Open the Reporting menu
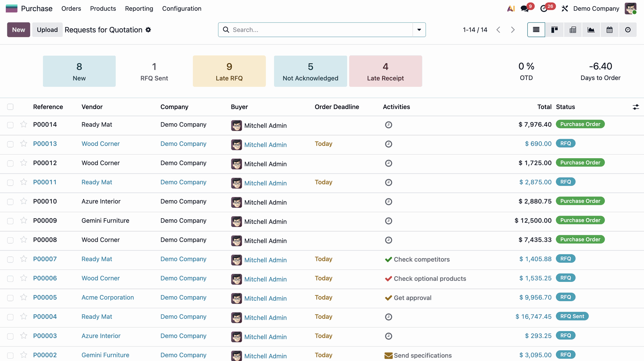 [x=139, y=8]
